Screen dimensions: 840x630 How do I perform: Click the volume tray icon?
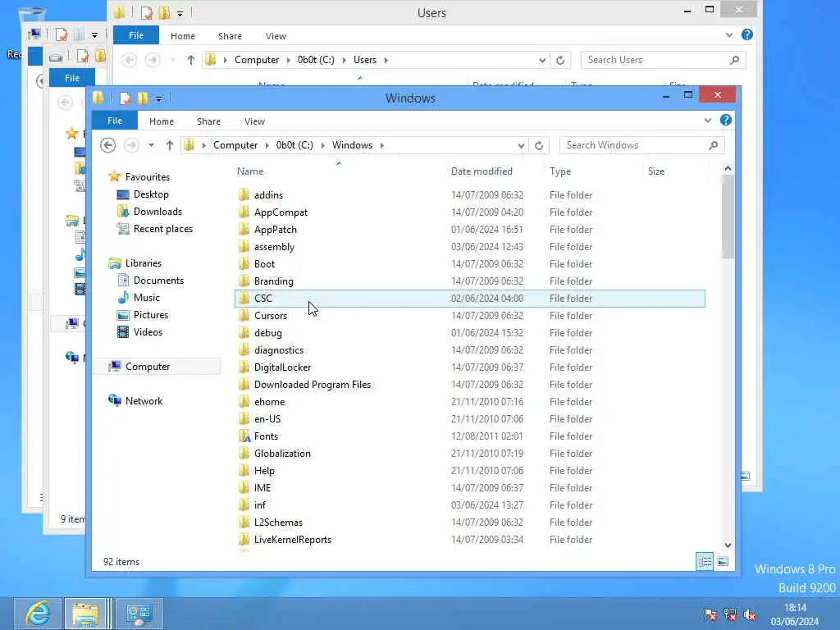750,614
